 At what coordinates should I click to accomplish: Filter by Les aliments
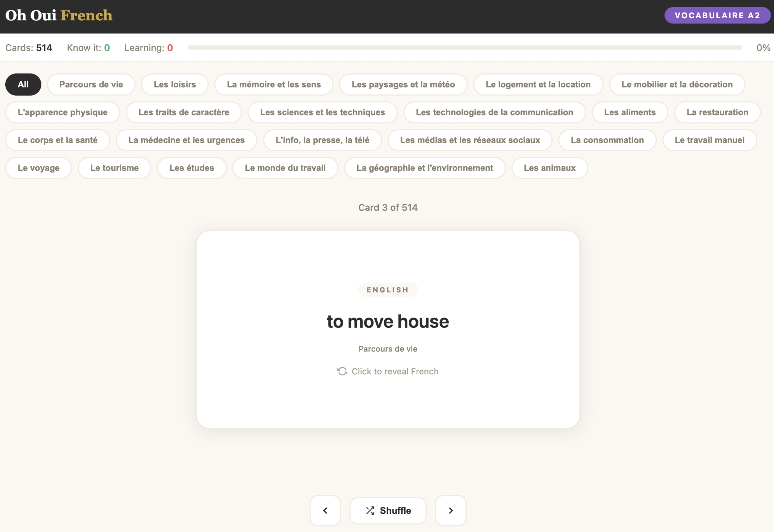[x=630, y=112]
